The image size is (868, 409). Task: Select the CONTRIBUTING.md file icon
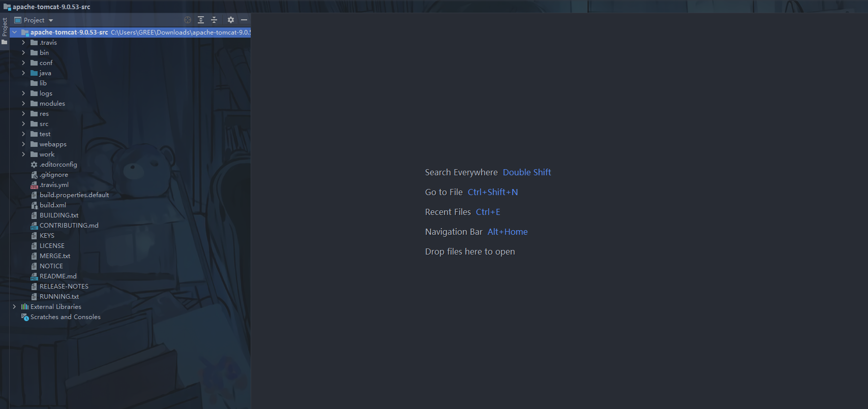tap(34, 226)
